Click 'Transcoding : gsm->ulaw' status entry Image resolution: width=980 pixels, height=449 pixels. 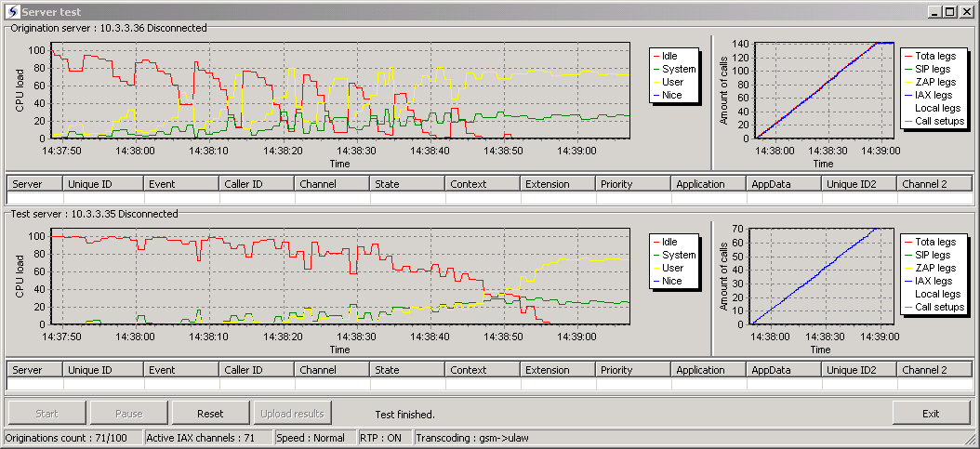pos(474,438)
